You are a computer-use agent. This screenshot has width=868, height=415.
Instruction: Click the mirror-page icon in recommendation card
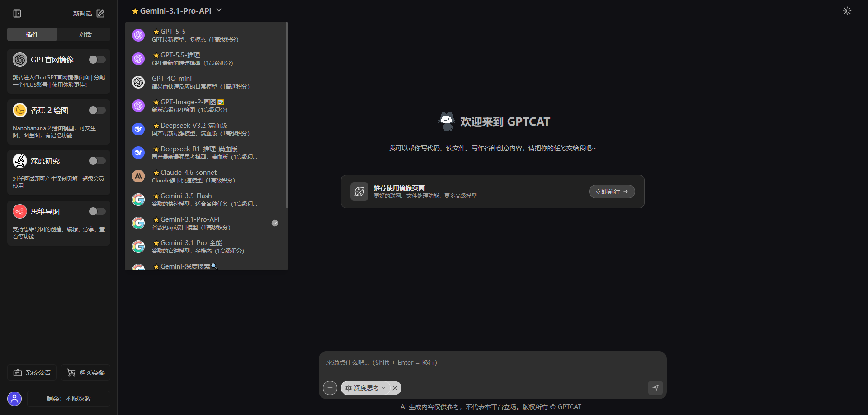coord(359,191)
